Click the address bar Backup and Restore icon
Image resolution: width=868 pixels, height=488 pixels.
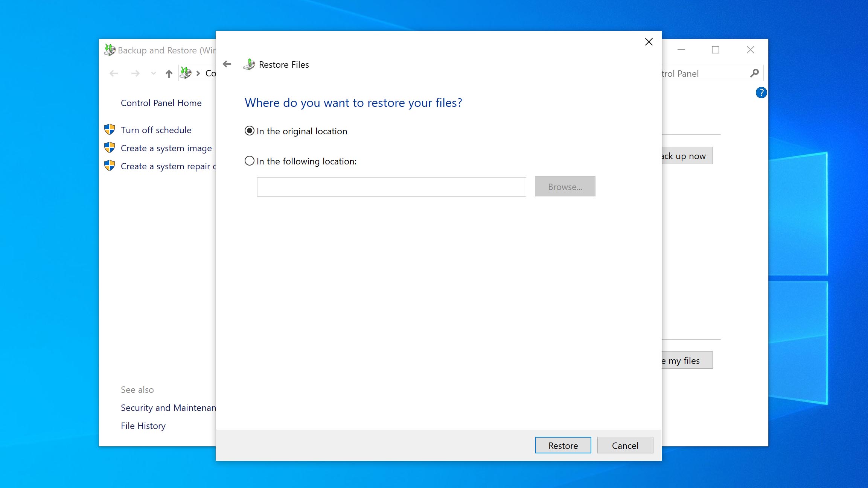(186, 73)
